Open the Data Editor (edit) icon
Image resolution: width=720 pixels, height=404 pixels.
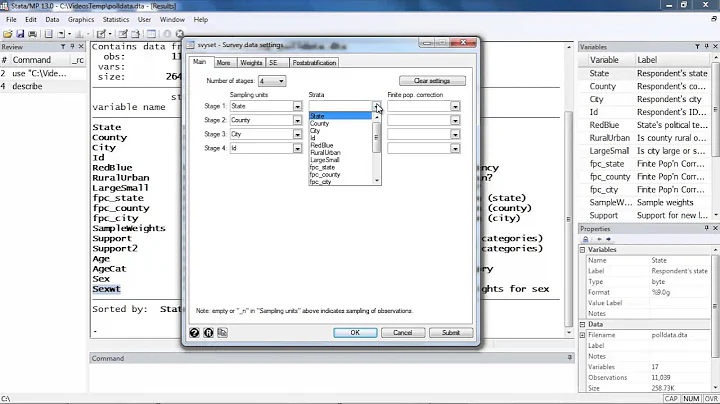click(x=123, y=34)
